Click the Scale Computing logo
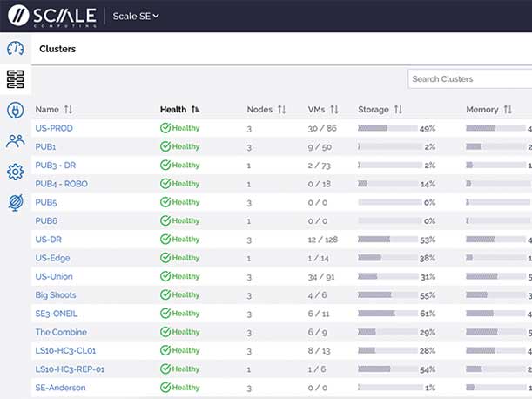The height and width of the screenshot is (399, 532). [51, 16]
